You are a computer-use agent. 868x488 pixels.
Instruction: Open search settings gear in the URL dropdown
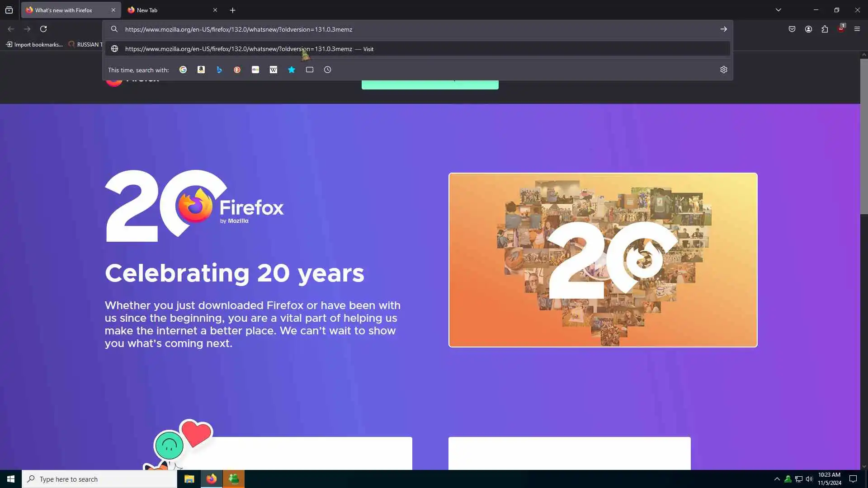tap(724, 70)
